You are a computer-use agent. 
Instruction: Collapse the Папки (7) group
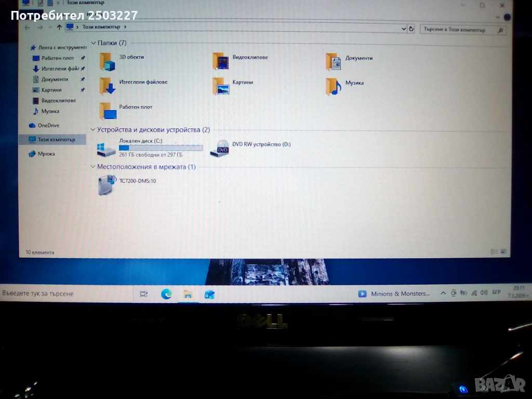[93, 43]
